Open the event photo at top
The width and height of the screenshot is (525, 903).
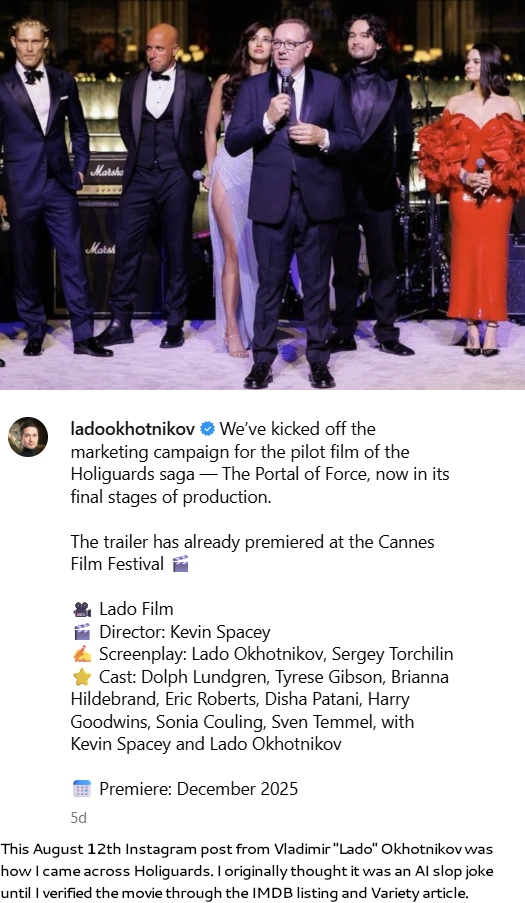point(262,195)
